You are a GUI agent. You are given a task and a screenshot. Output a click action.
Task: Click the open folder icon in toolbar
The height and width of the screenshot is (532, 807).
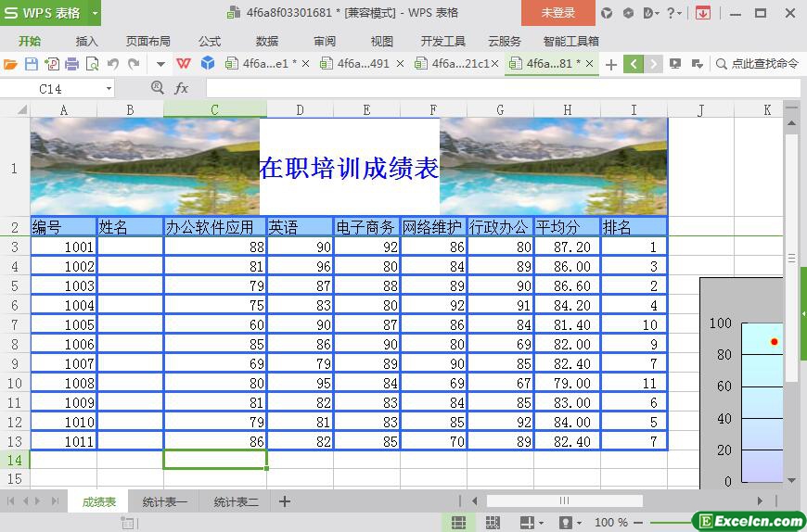pos(11,64)
